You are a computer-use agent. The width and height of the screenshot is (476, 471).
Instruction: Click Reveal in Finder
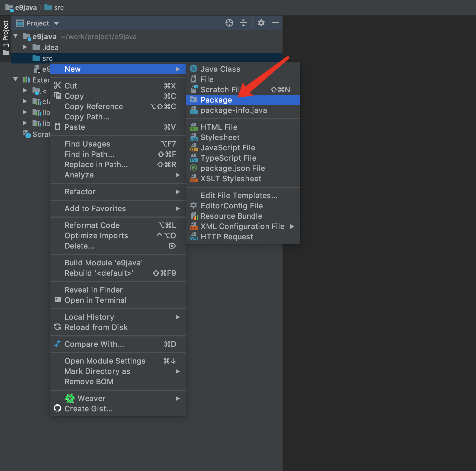pos(94,290)
